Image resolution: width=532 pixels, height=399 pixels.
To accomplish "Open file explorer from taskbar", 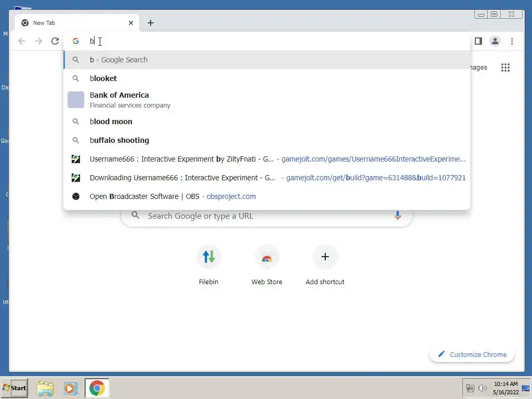I will coord(45,388).
